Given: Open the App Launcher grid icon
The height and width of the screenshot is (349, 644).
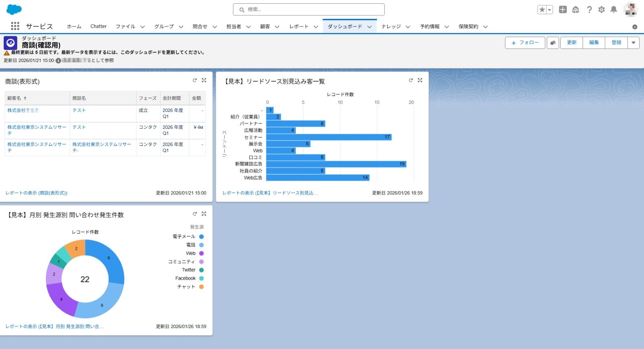Looking at the screenshot, I should 15,26.
